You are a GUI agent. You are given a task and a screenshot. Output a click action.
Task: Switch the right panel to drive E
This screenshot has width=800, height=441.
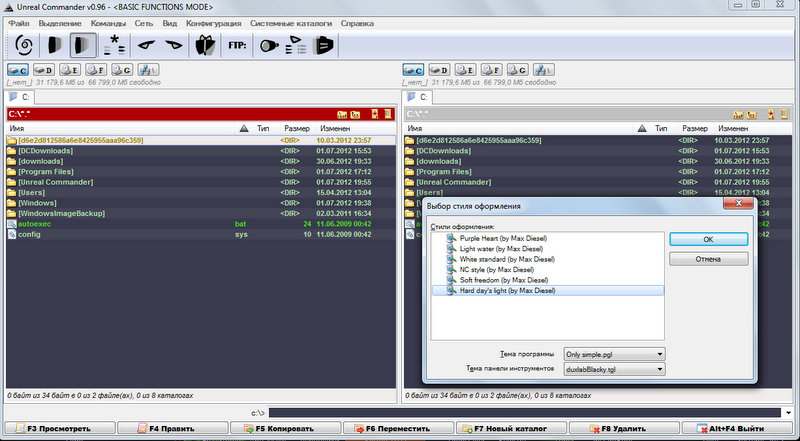coord(465,70)
